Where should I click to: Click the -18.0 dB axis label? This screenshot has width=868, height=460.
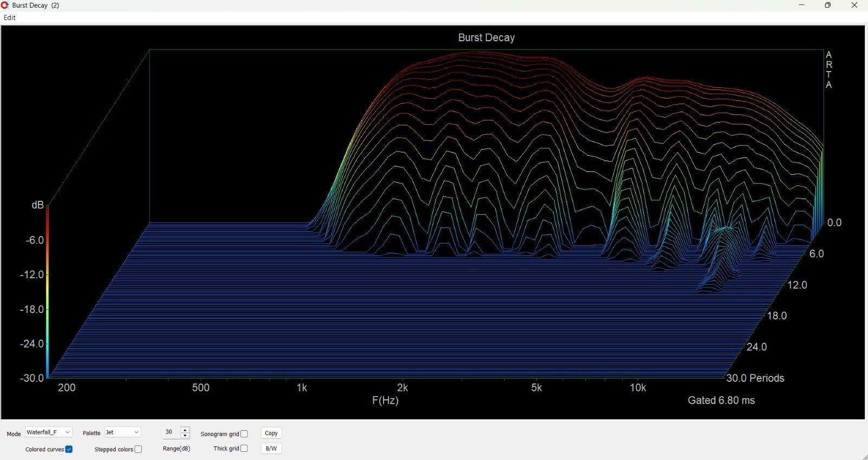coord(31,309)
